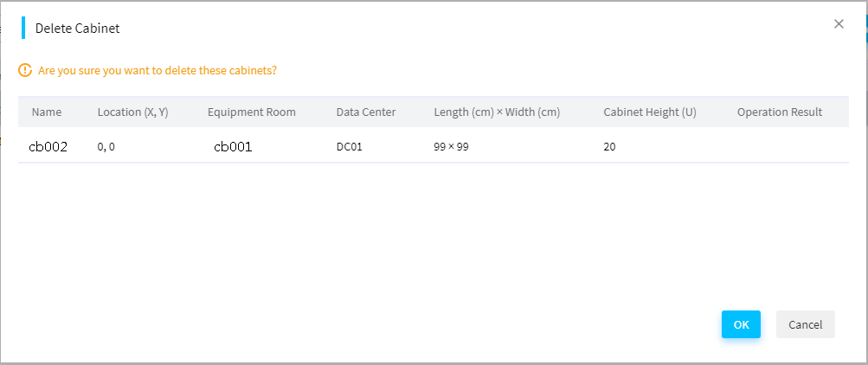The width and height of the screenshot is (868, 365).
Task: Click the 99 × 99 dimensions cell
Action: pyautogui.click(x=451, y=147)
